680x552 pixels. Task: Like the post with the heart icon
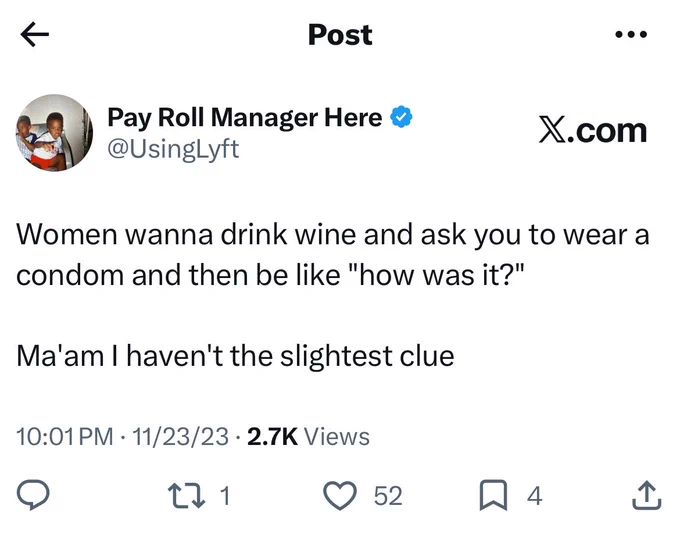(340, 495)
